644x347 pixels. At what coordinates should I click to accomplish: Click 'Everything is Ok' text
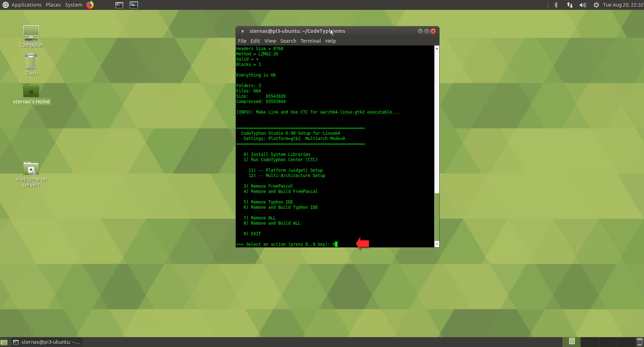pos(256,75)
